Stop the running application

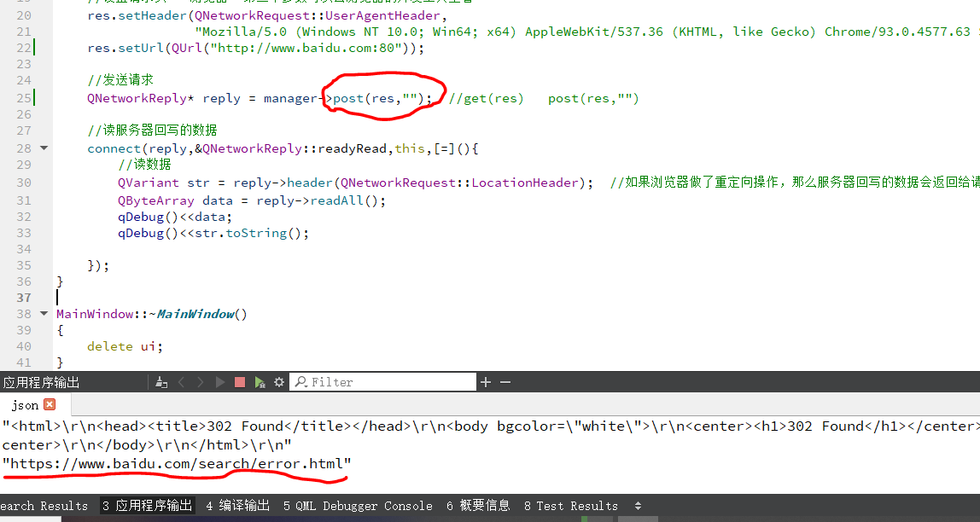click(240, 382)
